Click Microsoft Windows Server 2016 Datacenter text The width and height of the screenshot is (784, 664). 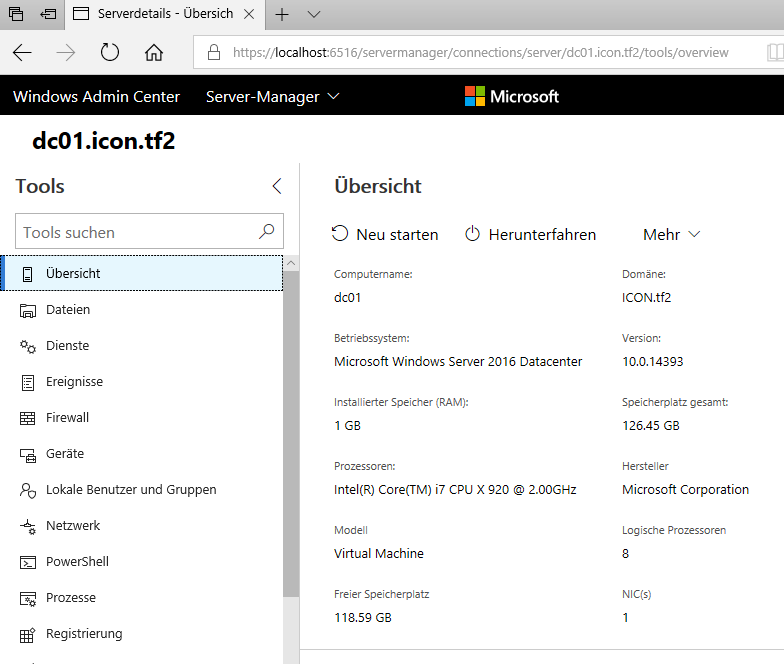[458, 362]
